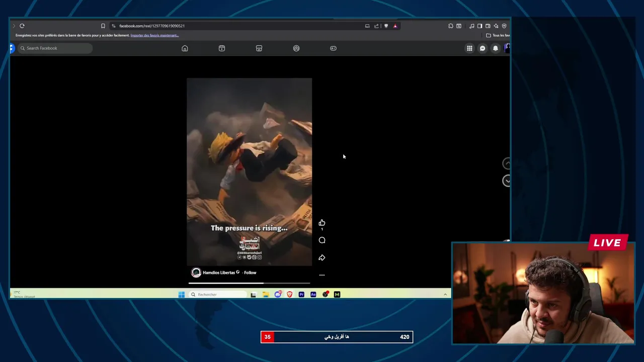
Task: Open Facebook notifications bell
Action: (496, 48)
